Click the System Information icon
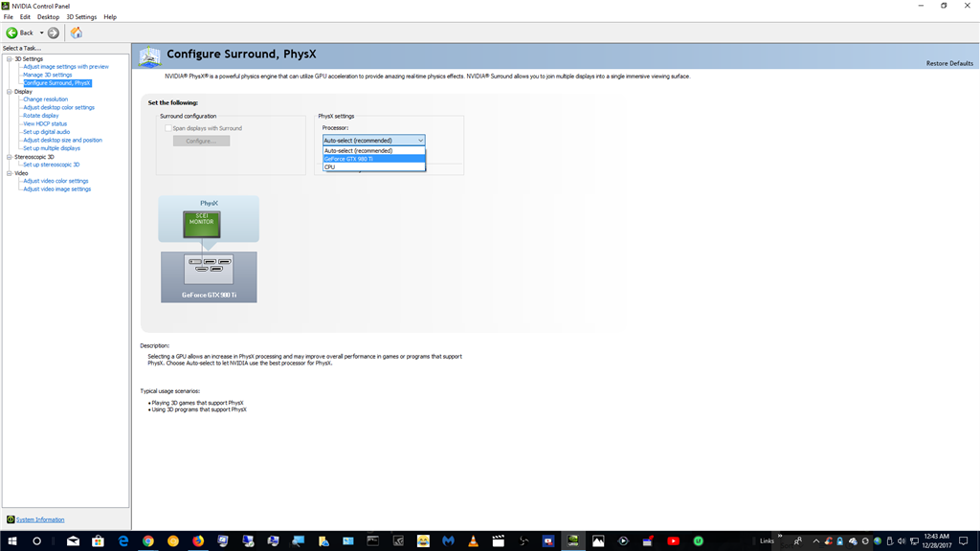Viewport: 980px width, 551px height. (x=10, y=519)
